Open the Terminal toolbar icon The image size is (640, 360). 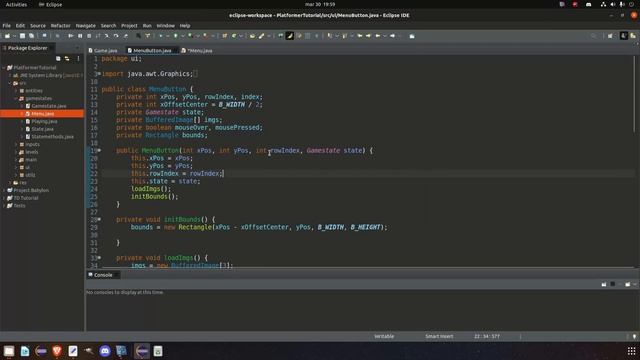click(x=44, y=36)
